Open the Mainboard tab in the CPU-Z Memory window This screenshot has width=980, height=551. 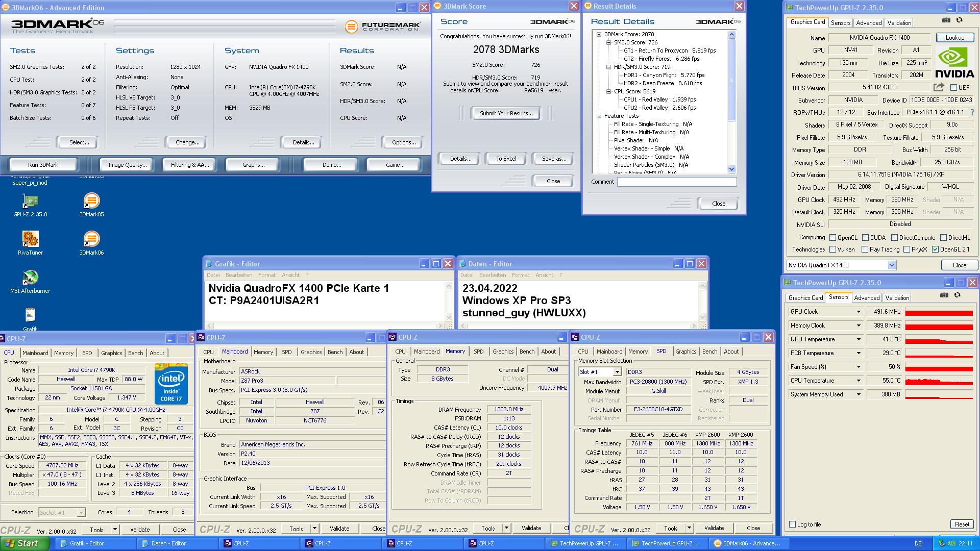pos(427,352)
